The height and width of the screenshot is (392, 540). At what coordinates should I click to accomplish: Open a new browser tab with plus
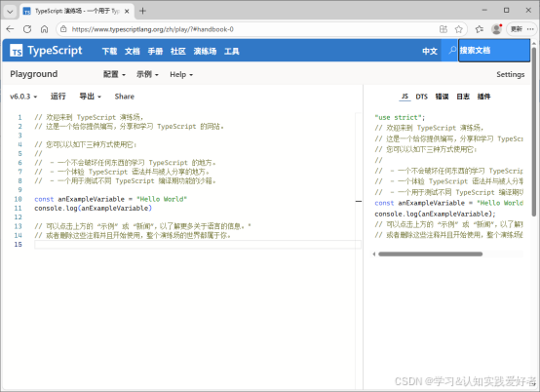[x=142, y=11]
